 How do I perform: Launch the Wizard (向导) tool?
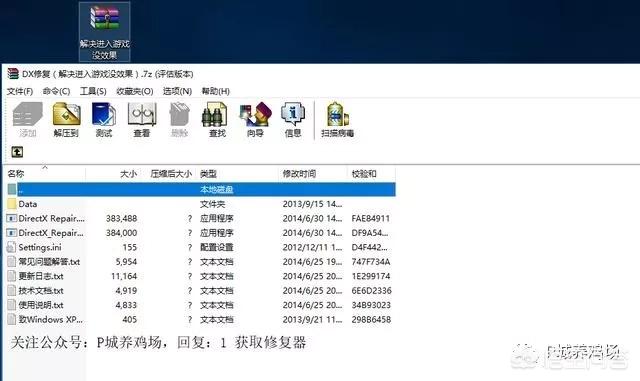255,119
